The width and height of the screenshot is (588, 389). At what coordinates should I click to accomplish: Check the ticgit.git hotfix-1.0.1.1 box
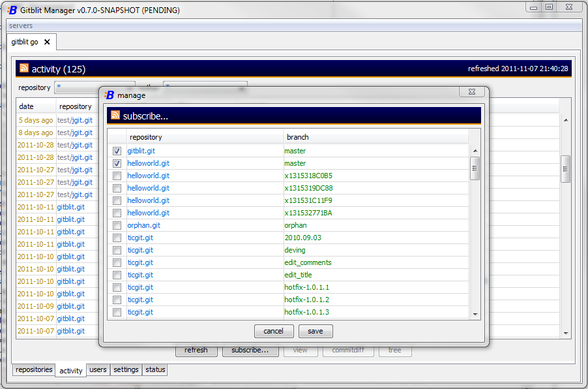point(117,287)
